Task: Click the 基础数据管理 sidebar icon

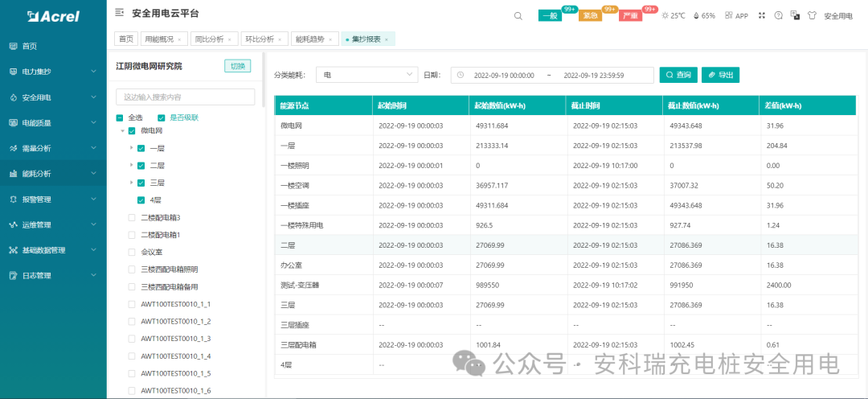Action: [x=14, y=250]
